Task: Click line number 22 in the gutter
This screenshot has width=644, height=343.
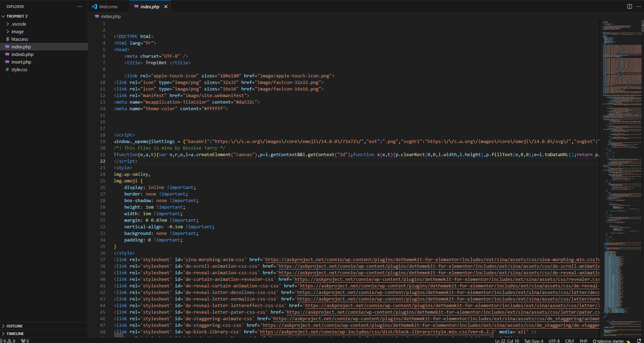Action: (x=103, y=161)
